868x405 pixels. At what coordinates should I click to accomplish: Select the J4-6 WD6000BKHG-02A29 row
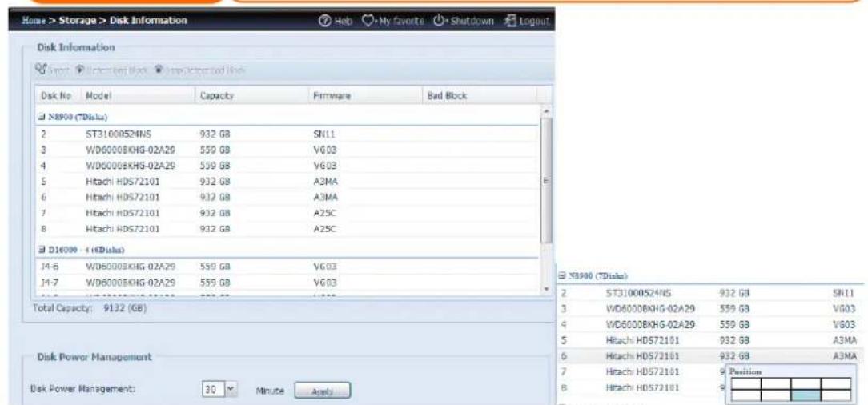tap(287, 266)
